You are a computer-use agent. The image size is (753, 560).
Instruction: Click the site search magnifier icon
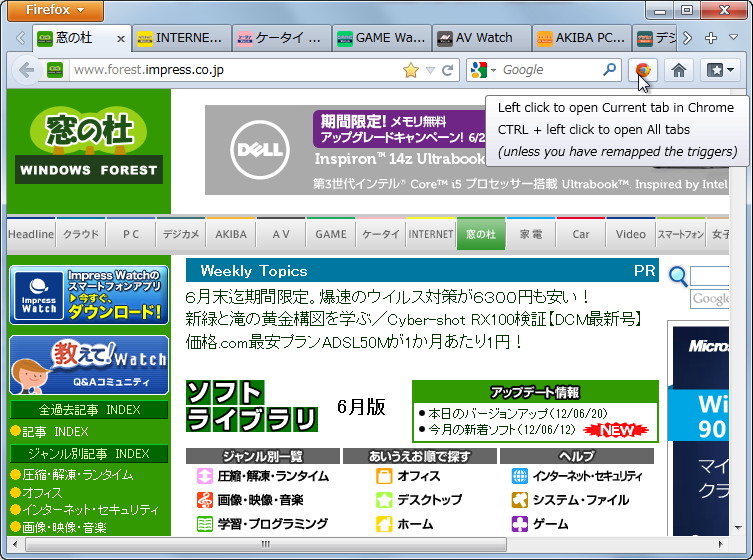(x=678, y=276)
